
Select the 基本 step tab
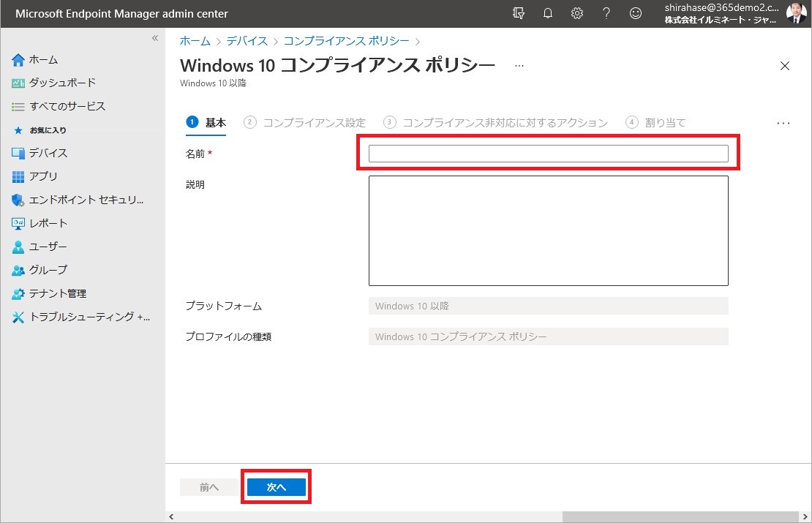point(206,123)
